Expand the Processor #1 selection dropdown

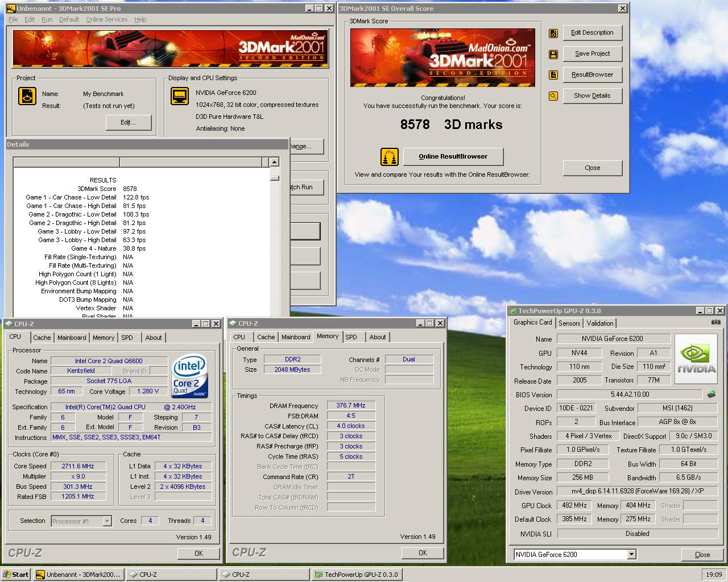[x=107, y=521]
